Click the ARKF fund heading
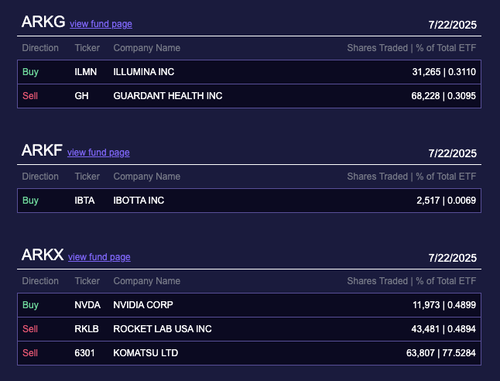Image resolution: width=500 pixels, height=381 pixels. [42, 150]
